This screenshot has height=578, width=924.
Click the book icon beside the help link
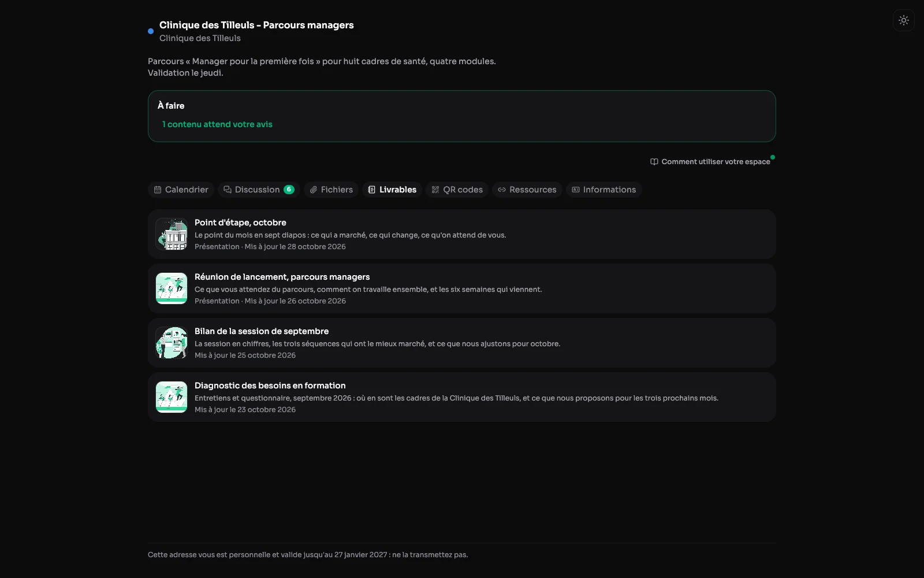tap(654, 162)
